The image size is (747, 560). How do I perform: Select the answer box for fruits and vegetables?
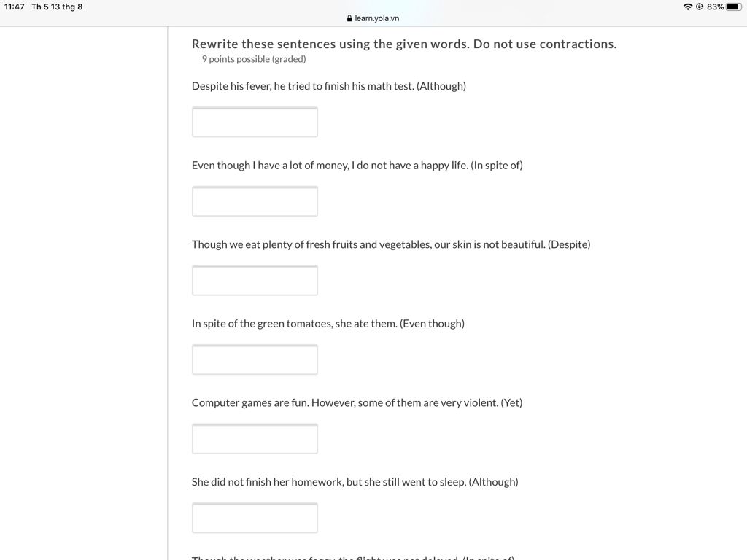click(255, 281)
